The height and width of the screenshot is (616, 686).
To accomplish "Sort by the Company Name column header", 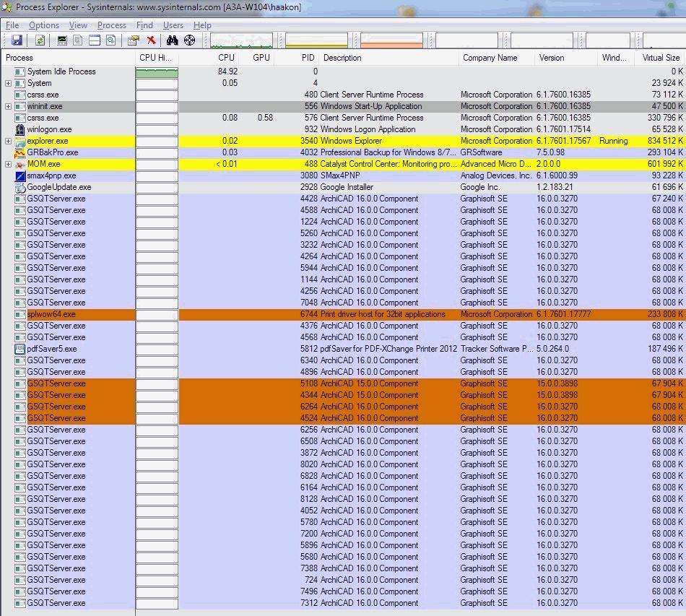I will [497, 58].
